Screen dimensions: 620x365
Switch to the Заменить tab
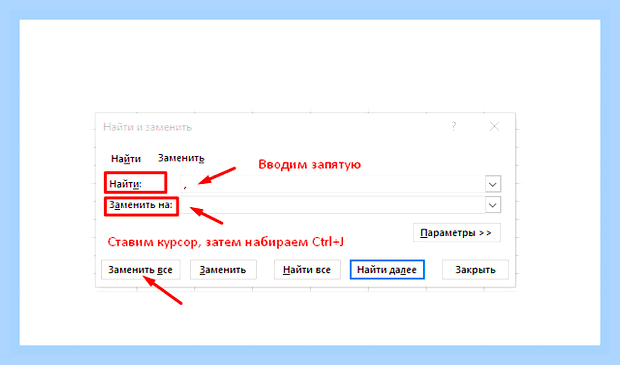[x=181, y=158]
